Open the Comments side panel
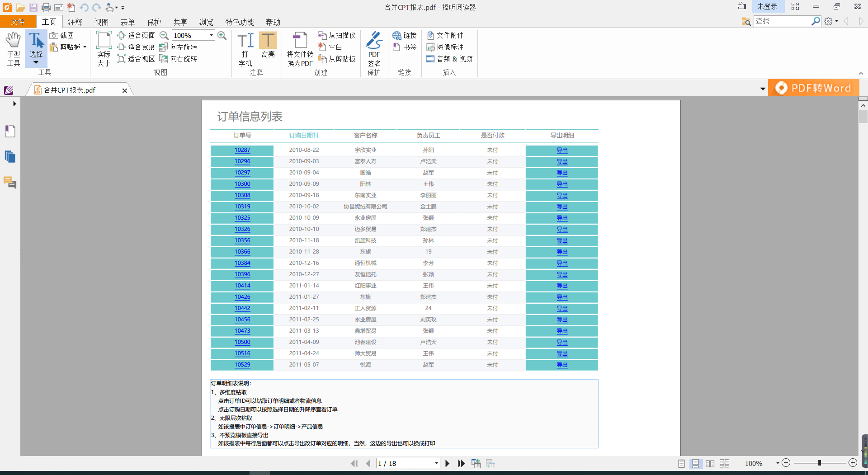This screenshot has height=475, width=868. tap(10, 182)
